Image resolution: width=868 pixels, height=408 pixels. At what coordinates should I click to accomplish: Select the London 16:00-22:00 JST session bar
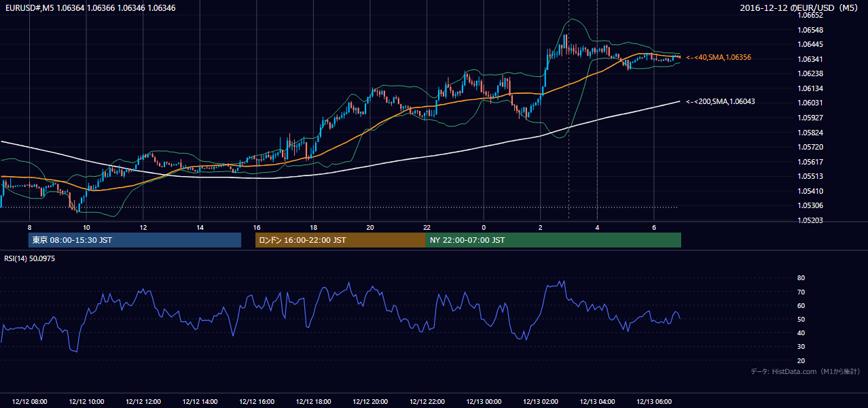[x=340, y=240]
